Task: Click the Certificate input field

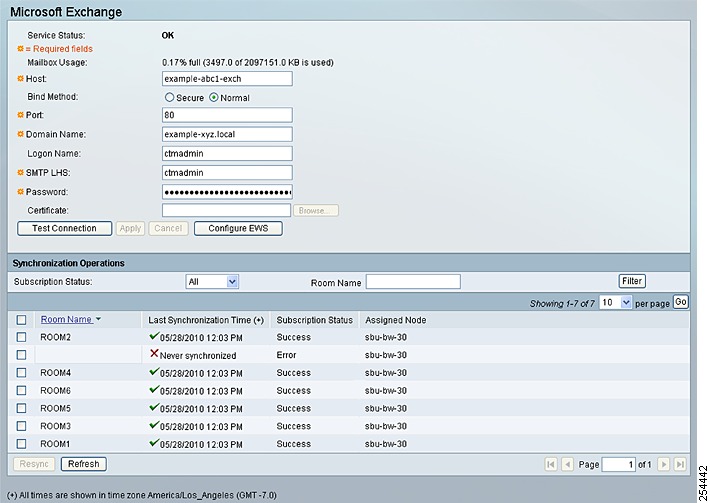Action: pyautogui.click(x=226, y=211)
